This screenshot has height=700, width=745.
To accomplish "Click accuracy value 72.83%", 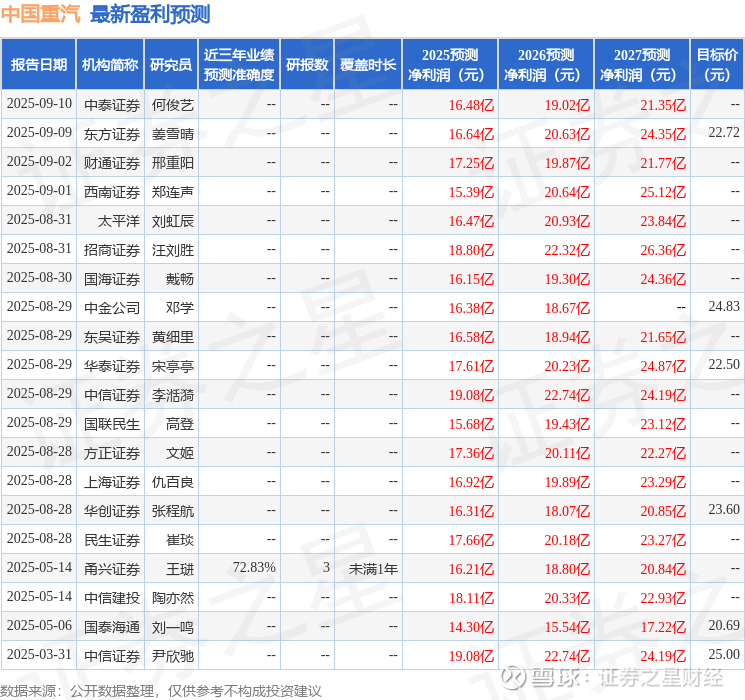I will pos(254,567).
